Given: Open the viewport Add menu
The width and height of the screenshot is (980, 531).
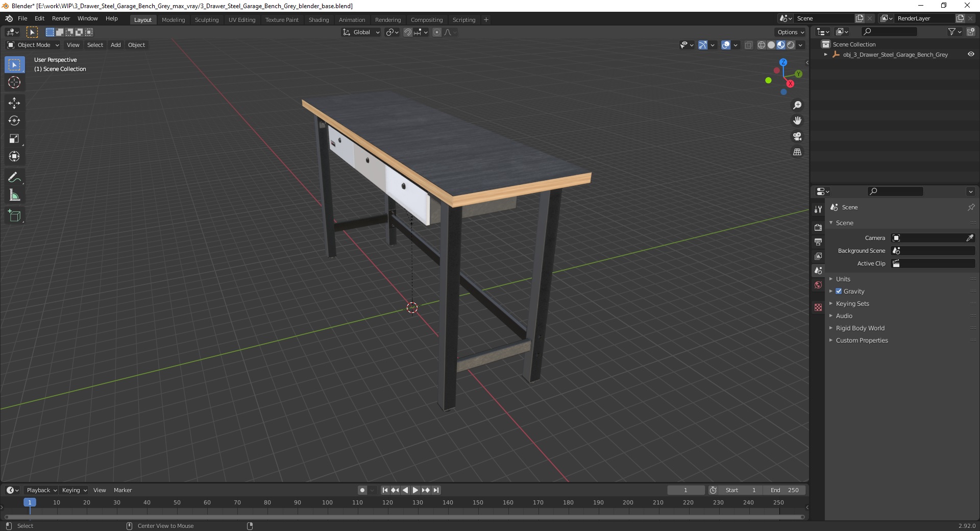Looking at the screenshot, I should [x=116, y=45].
